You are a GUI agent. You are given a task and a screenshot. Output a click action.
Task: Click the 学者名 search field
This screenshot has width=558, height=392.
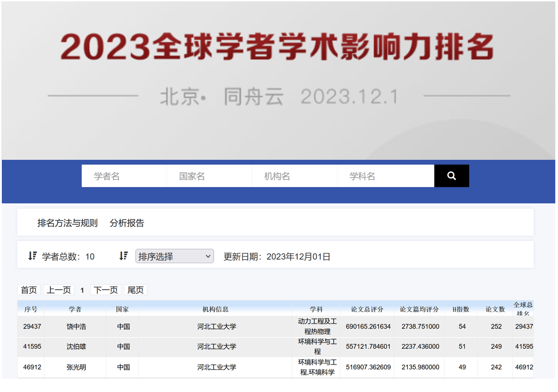tap(124, 176)
